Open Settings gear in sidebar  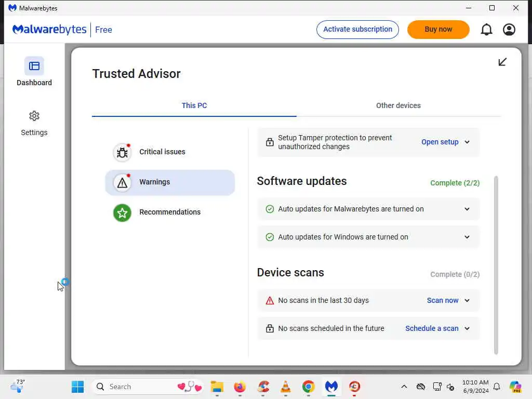34,116
